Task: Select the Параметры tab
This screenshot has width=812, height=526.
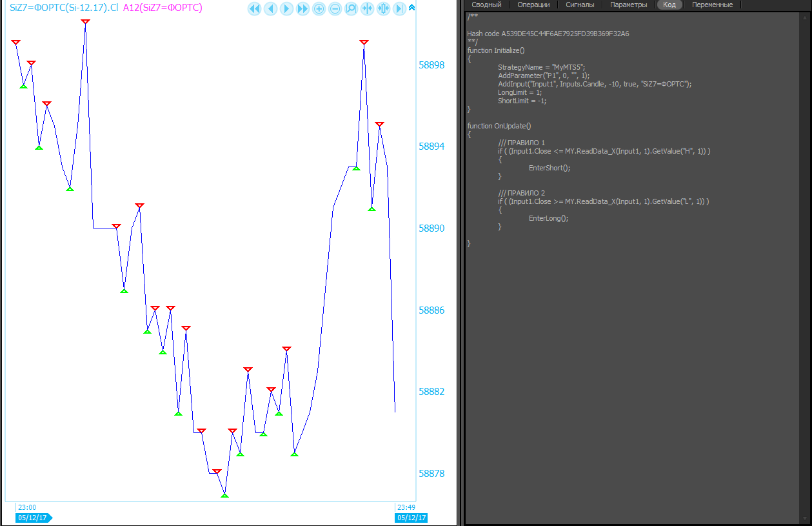Action: click(628, 5)
